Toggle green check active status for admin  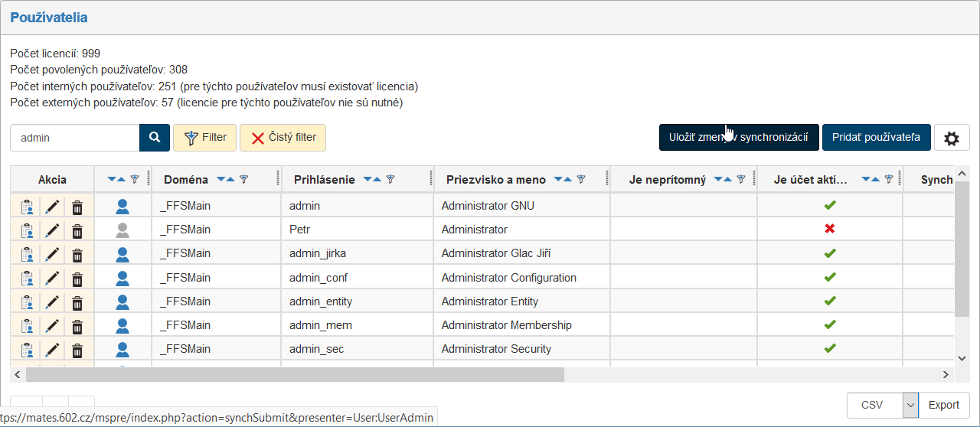coord(830,205)
